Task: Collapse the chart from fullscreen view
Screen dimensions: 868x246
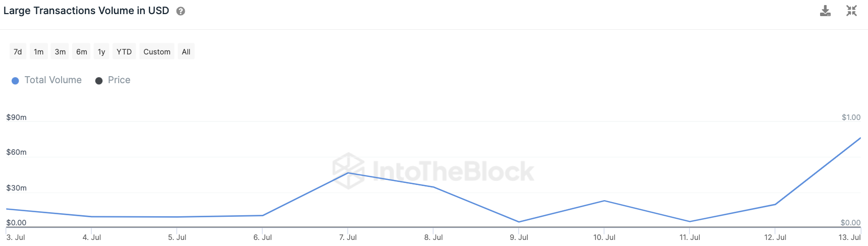Action: click(851, 11)
